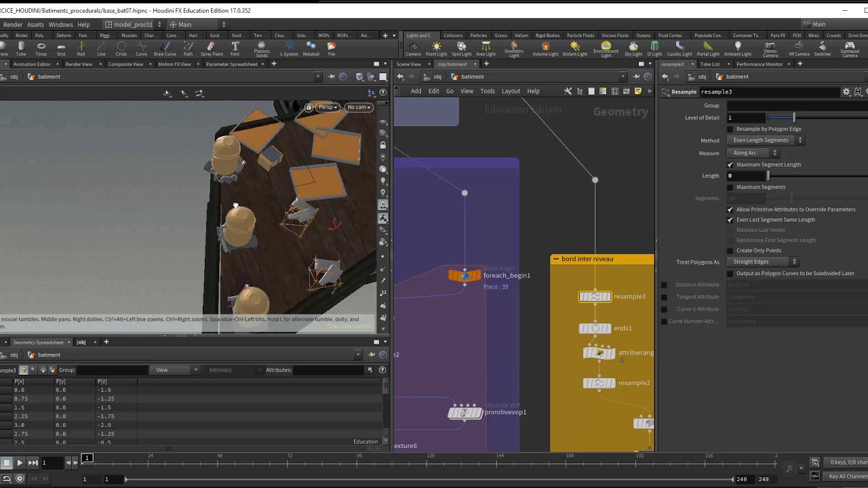
Task: Select the Tube shelf tool
Action: pos(21,49)
